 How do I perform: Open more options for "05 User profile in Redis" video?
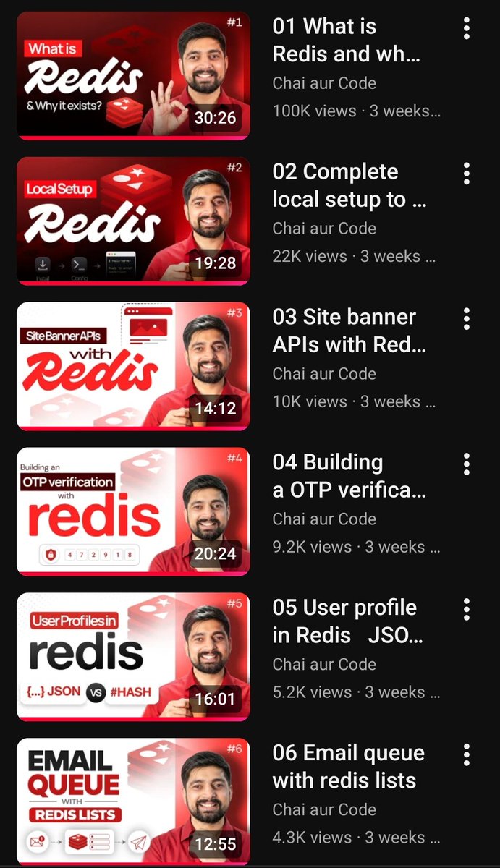[x=467, y=609]
